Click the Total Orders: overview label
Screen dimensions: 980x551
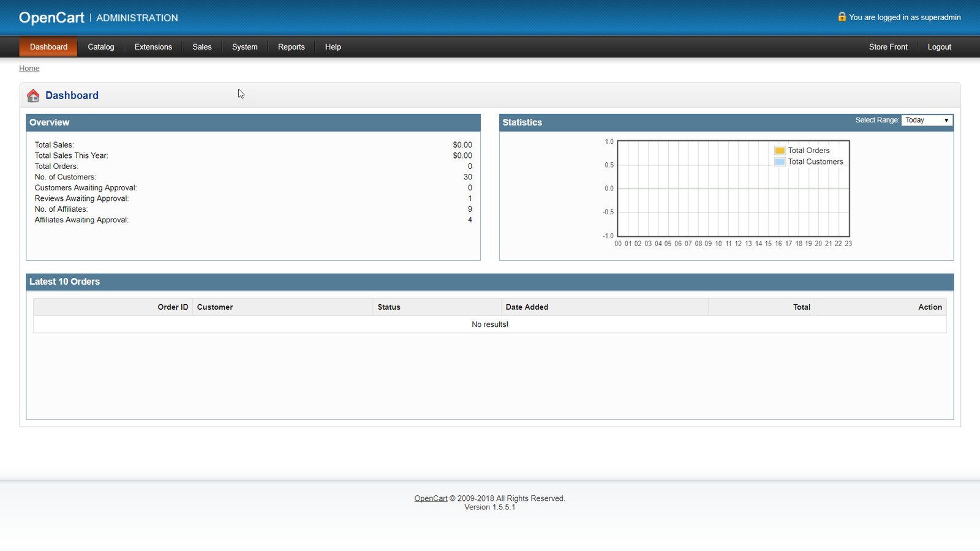[56, 167]
